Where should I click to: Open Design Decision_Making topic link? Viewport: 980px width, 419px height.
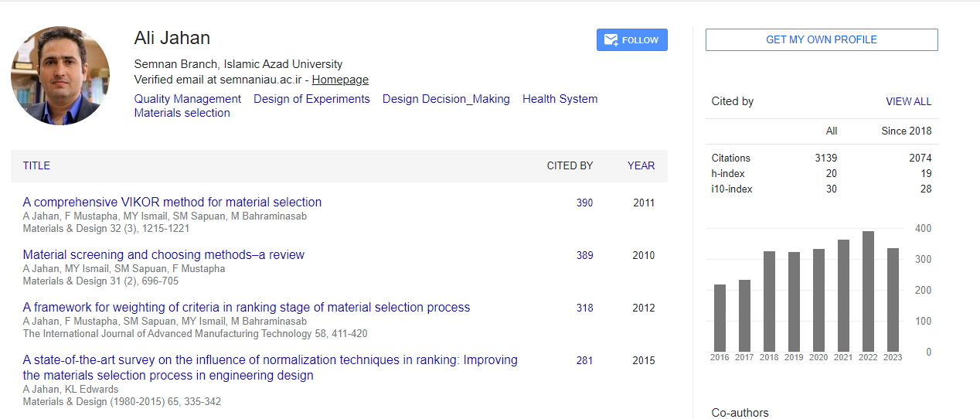tap(446, 99)
